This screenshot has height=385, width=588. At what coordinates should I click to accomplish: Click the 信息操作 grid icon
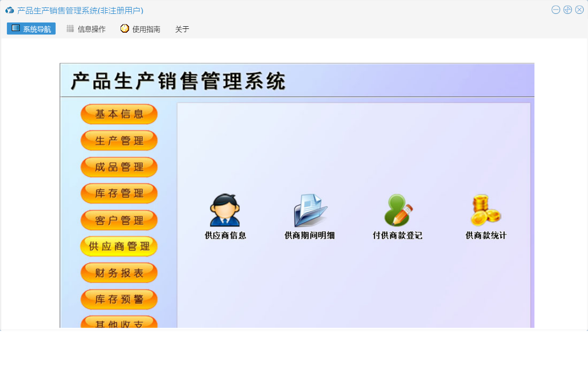click(x=70, y=28)
